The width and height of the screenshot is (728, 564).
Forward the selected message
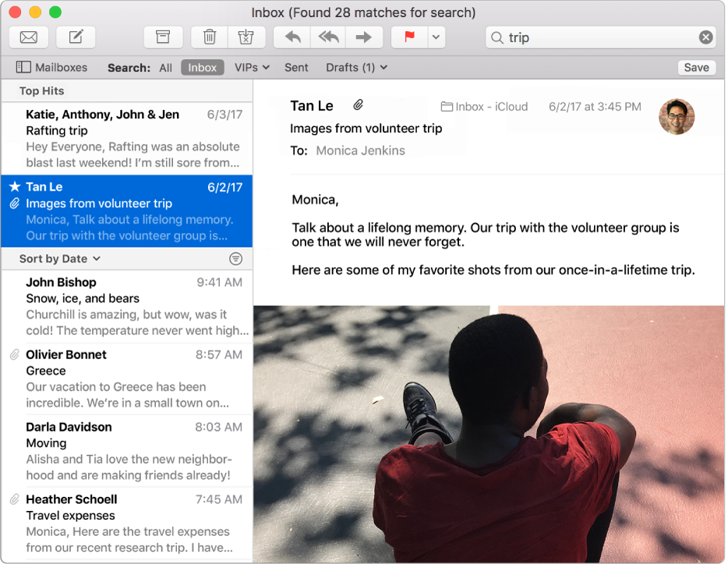[364, 37]
